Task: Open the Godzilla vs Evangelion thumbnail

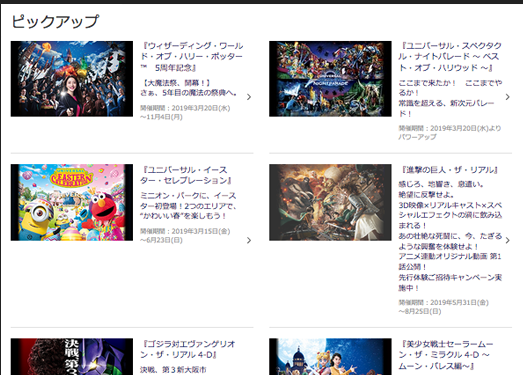Action: [x=72, y=357]
